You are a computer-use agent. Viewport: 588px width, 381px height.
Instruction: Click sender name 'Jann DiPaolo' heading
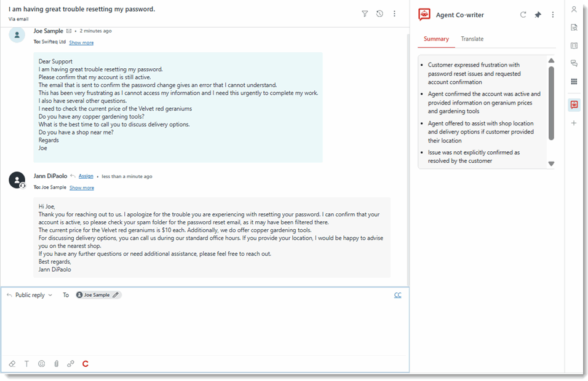pyautogui.click(x=50, y=176)
